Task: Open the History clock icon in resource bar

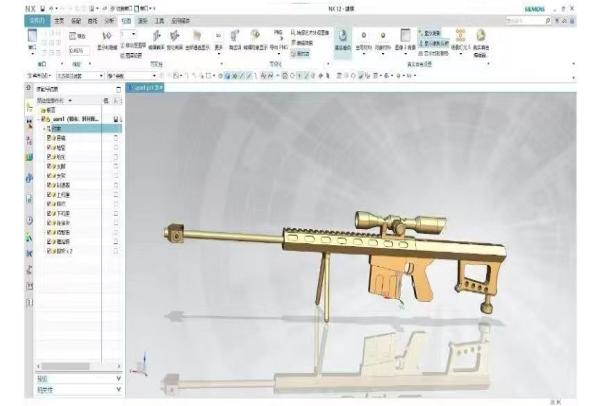Action: point(29,219)
